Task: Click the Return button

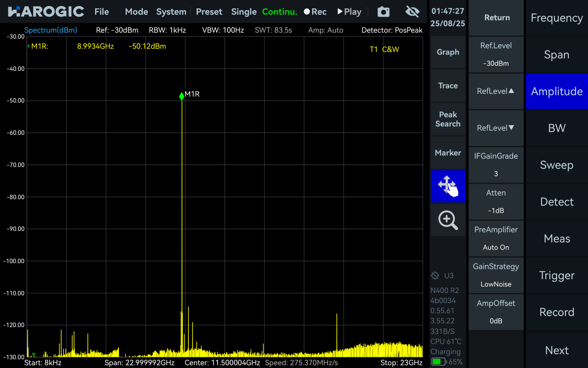Action: (x=497, y=18)
